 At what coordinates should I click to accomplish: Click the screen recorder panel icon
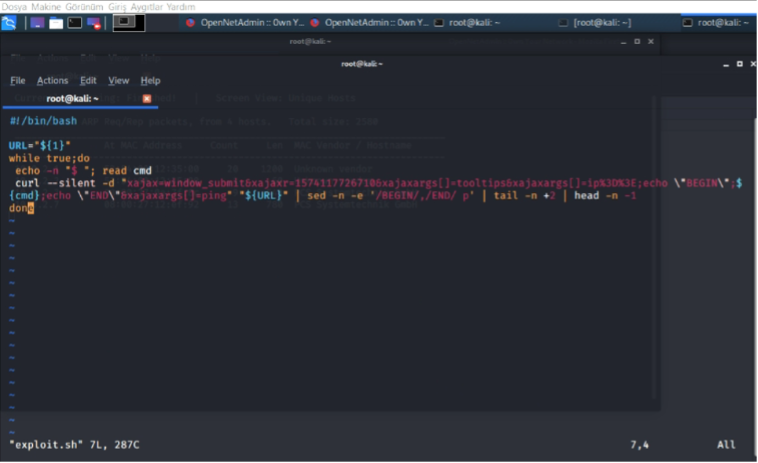point(94,23)
